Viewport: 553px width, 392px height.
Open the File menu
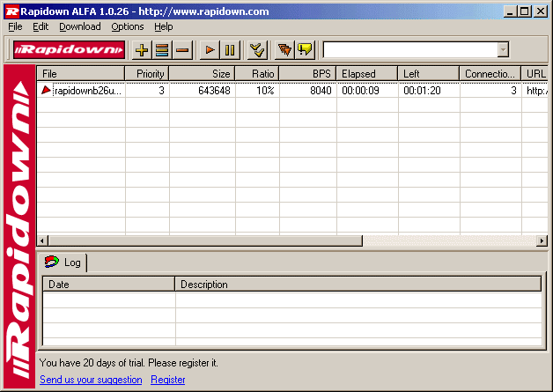[15, 26]
